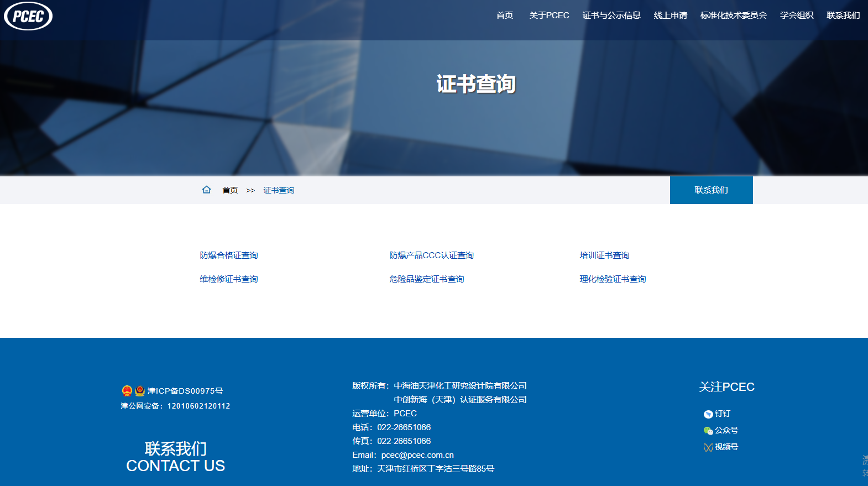This screenshot has width=868, height=486.
Task: Open the 防爆产品CCC认证查询 link
Action: pos(431,255)
